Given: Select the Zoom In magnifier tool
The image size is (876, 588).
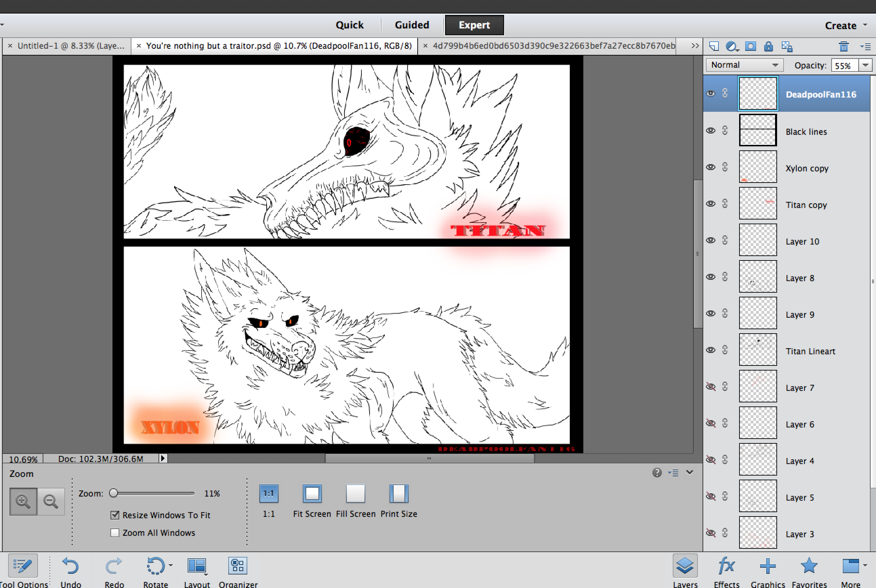Looking at the screenshot, I should (23, 501).
